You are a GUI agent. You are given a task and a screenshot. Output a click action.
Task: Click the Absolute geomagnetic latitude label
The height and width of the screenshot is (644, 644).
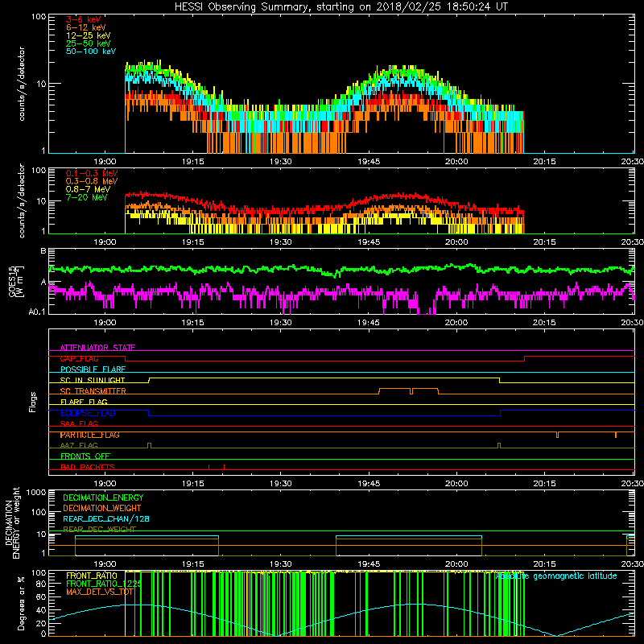(556, 576)
